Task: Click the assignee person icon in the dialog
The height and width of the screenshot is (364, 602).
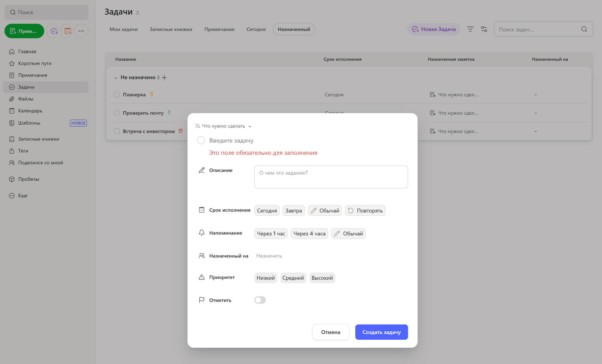Action: [201, 255]
